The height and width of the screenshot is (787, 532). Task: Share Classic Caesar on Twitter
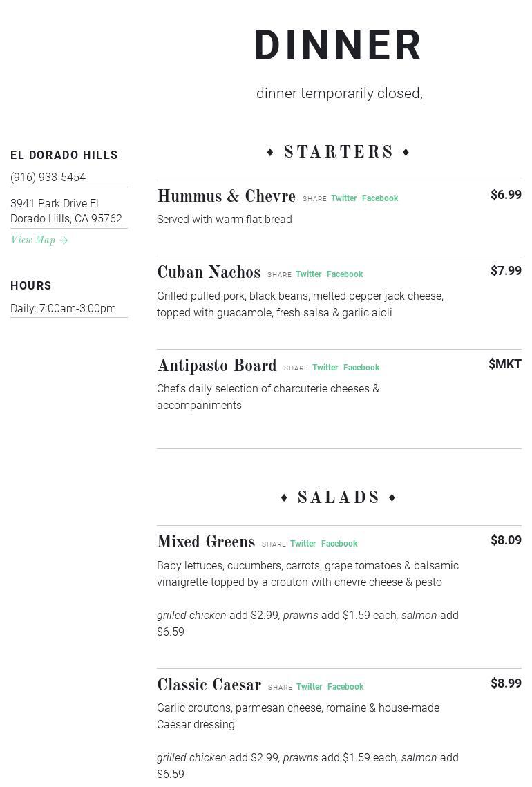pos(309,687)
